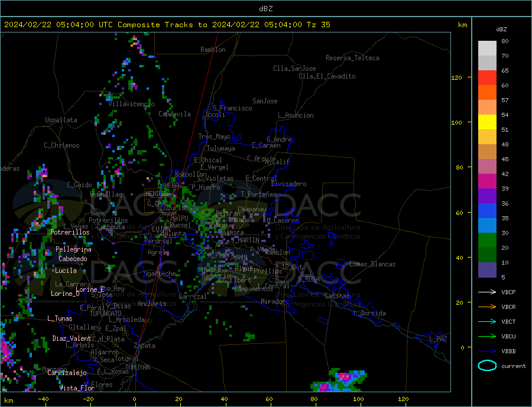
Task: Click the Villavicencio label on the map
Action: tap(131, 104)
